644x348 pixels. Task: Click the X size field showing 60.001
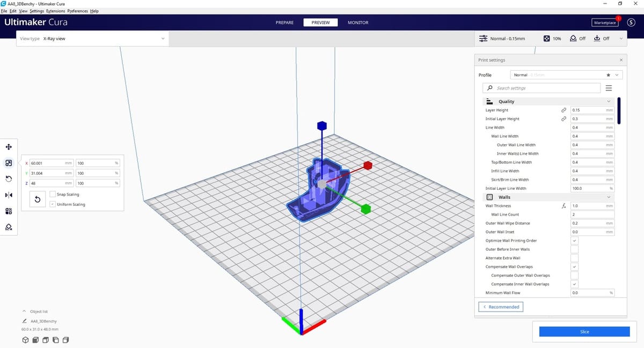click(x=52, y=163)
